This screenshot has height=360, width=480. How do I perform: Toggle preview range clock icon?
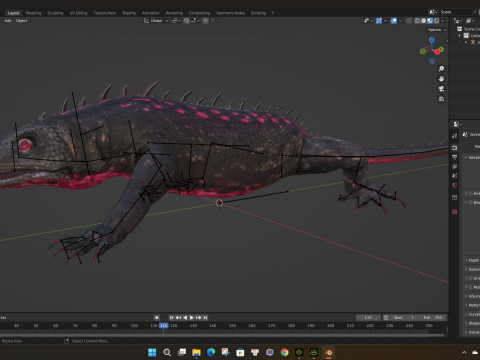point(386,318)
